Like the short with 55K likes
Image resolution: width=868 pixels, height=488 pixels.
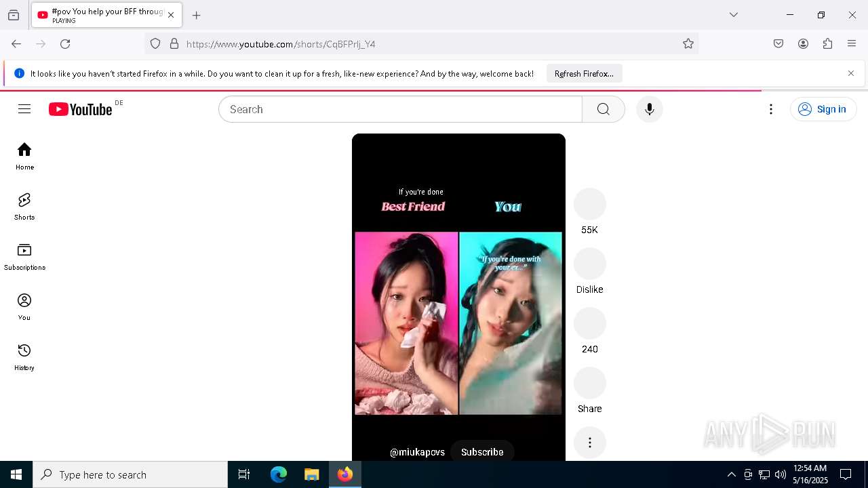click(x=590, y=204)
